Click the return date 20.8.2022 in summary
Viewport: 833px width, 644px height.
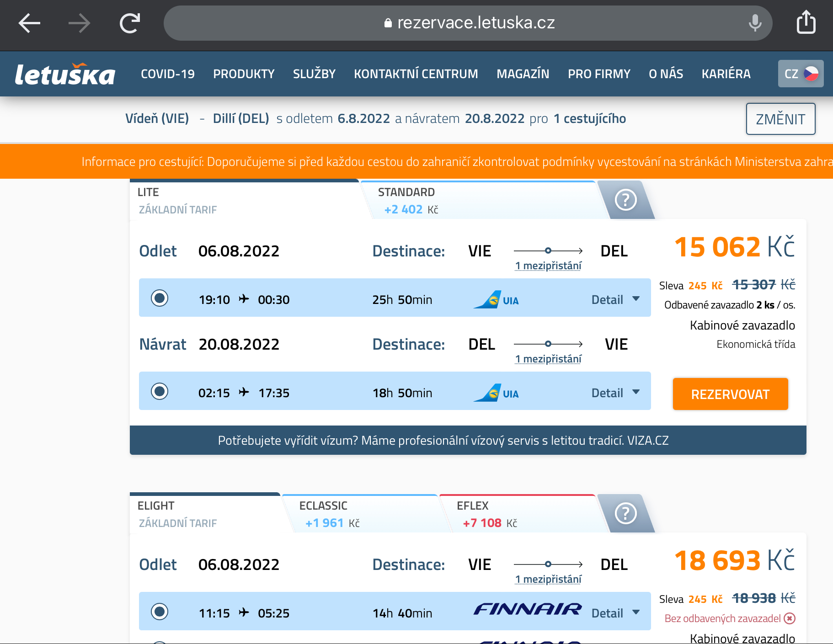pyautogui.click(x=495, y=118)
